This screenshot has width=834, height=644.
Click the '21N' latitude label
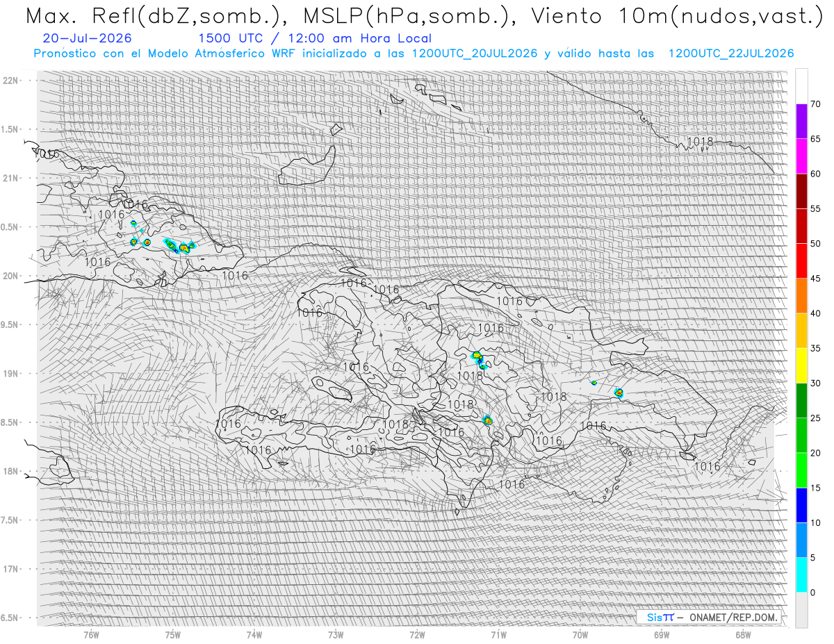pos(10,178)
